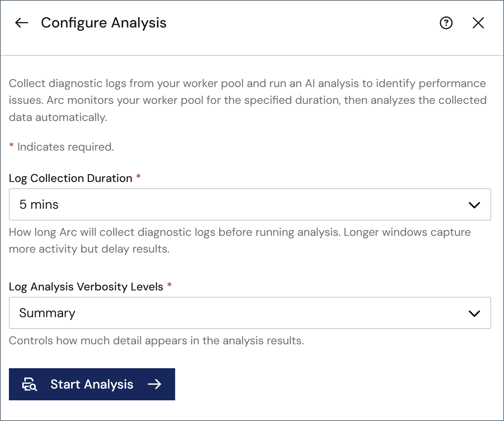This screenshot has width=504, height=421.
Task: Click the 'Indicates required' note
Action: [x=66, y=147]
